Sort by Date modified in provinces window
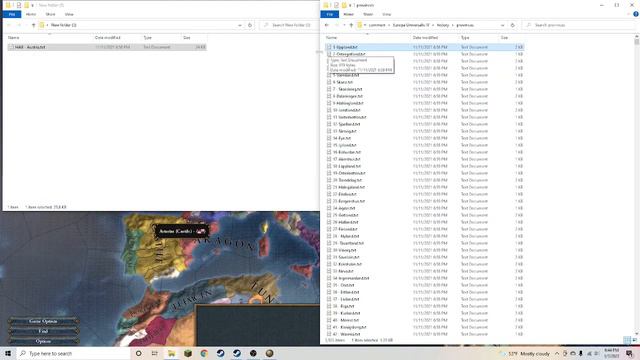Screen dimensions: 640x360 (425, 38)
